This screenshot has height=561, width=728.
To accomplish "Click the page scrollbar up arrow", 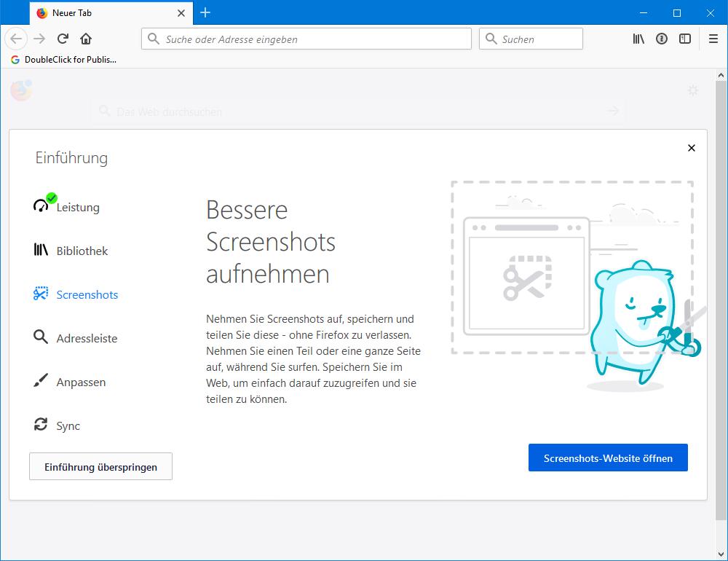I will pyautogui.click(x=721, y=75).
